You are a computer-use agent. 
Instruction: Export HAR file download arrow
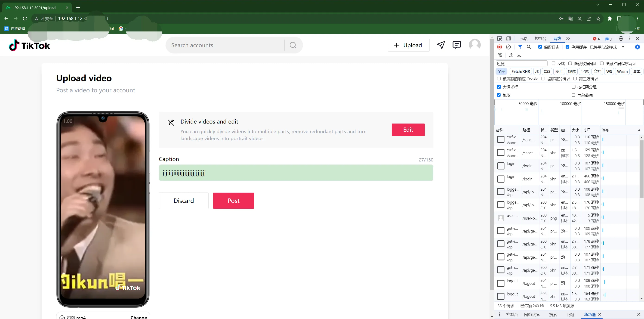(x=519, y=55)
